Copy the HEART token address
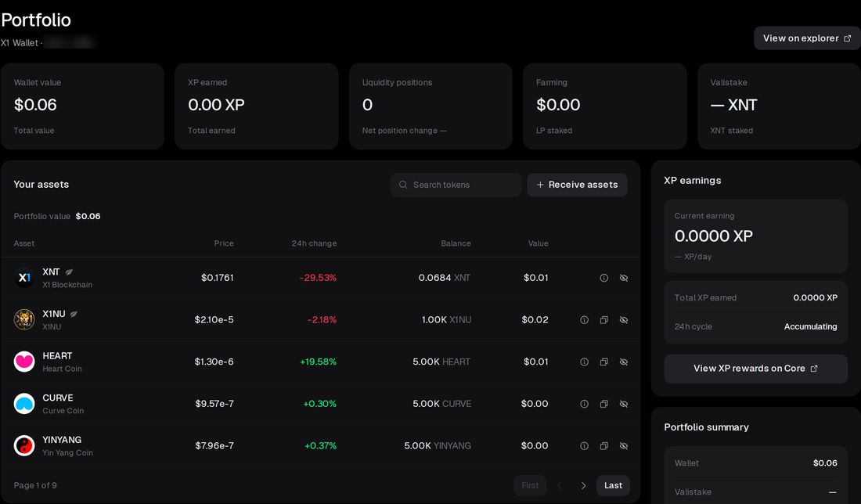Image resolution: width=861 pixels, height=504 pixels. click(x=604, y=362)
